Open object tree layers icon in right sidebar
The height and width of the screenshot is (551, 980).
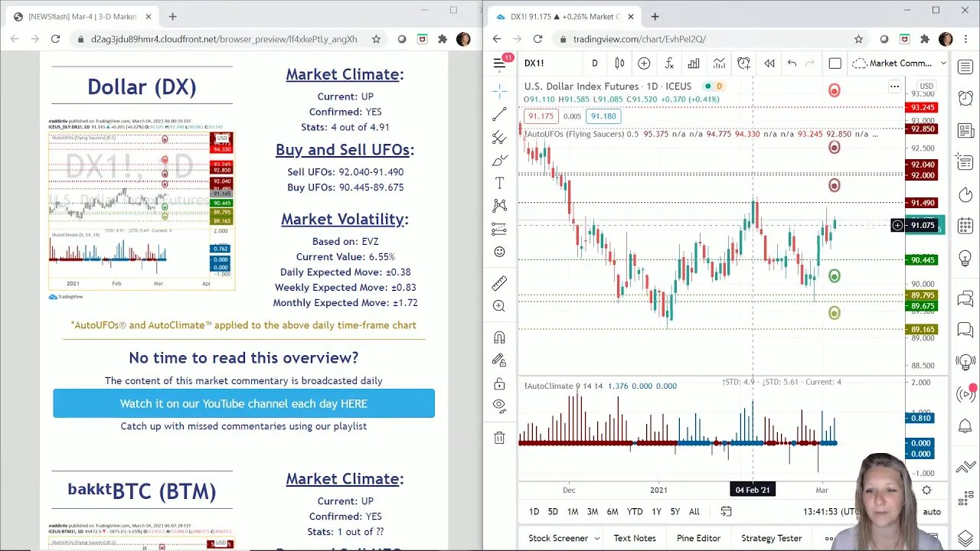[x=965, y=538]
